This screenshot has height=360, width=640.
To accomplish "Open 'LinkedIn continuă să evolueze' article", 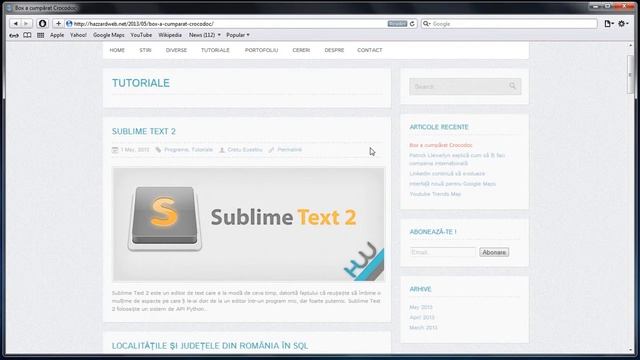I will tap(447, 173).
